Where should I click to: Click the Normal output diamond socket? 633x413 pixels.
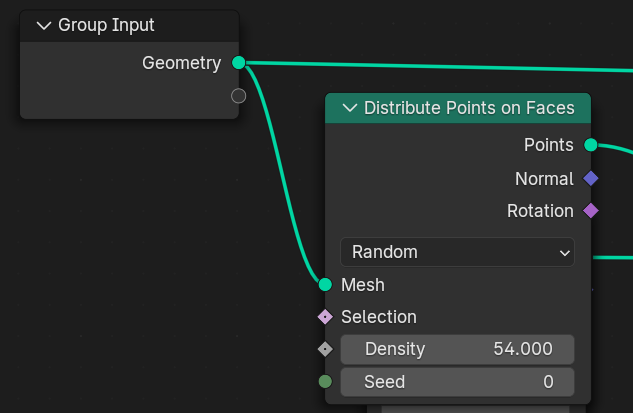(591, 178)
